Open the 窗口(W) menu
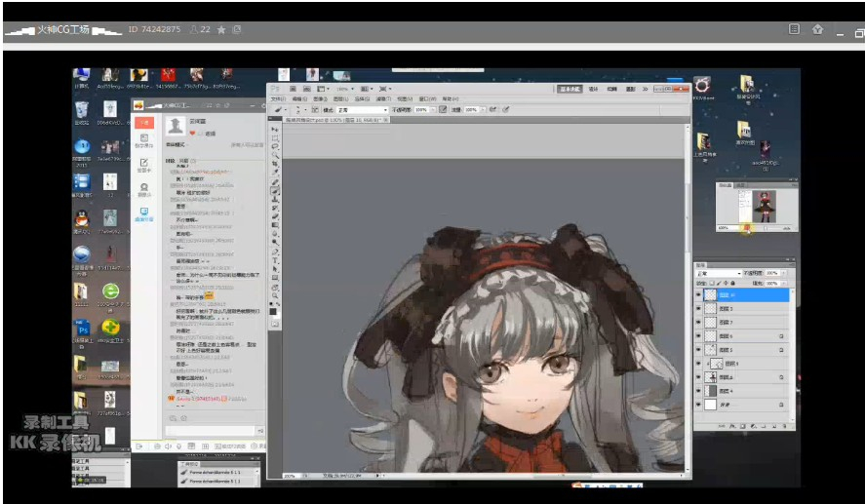This screenshot has height=504, width=865. tap(427, 98)
